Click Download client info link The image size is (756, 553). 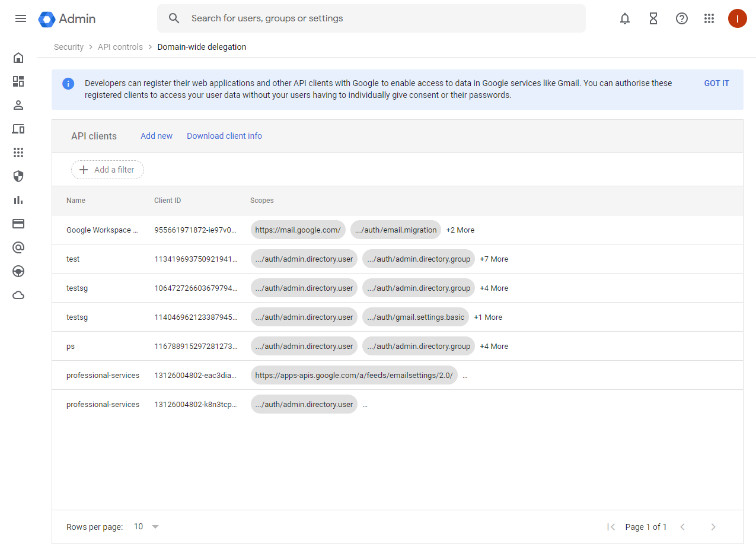point(224,136)
